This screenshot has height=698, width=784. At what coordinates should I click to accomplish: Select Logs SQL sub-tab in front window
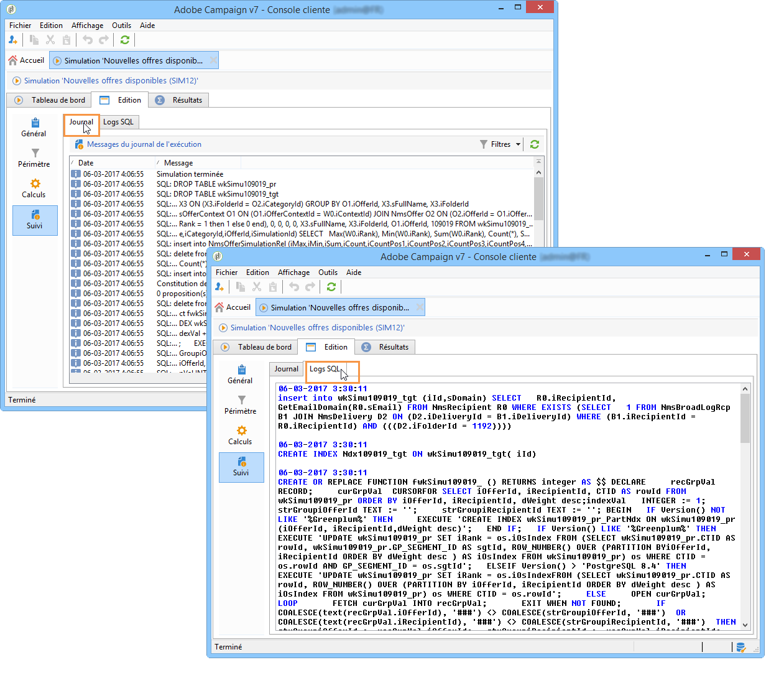point(325,369)
